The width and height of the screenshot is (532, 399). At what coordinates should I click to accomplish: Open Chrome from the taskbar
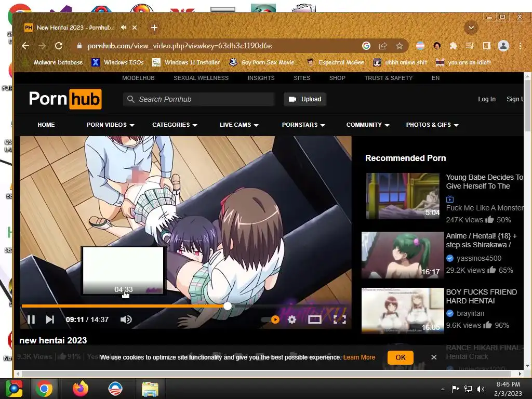(44, 389)
